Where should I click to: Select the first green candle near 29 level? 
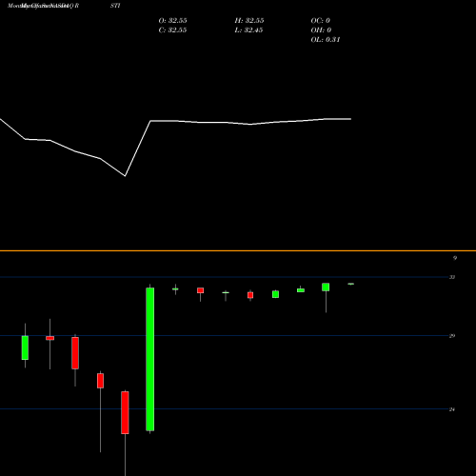pyautogui.click(x=25, y=347)
